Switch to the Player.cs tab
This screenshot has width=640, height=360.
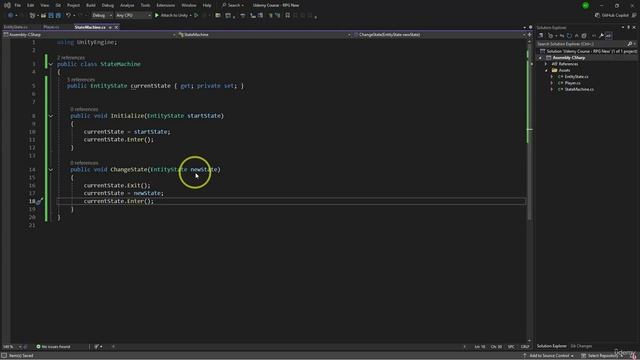point(51,27)
